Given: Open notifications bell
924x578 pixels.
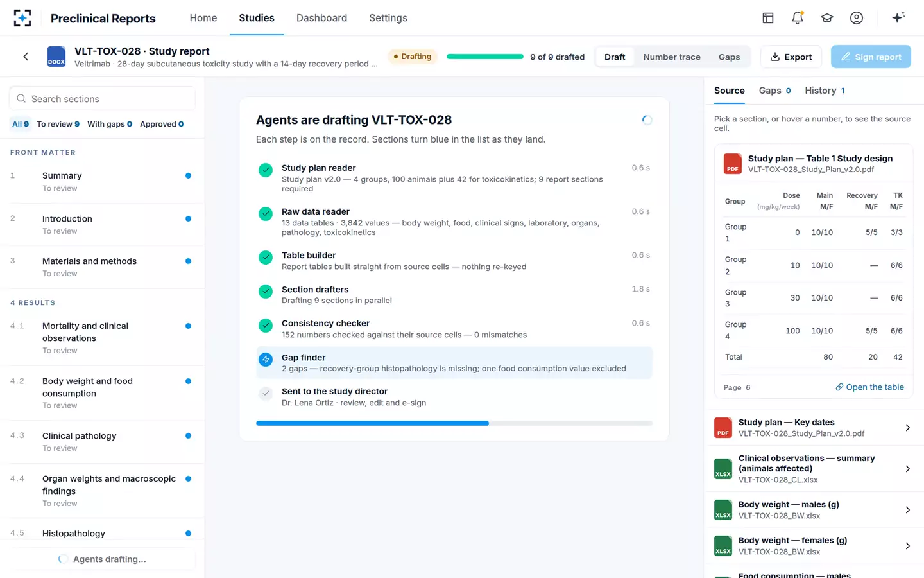Looking at the screenshot, I should 798,18.
